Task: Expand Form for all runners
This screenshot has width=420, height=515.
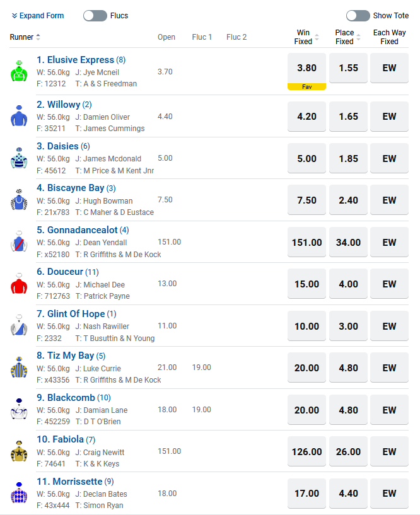Action: [x=38, y=16]
